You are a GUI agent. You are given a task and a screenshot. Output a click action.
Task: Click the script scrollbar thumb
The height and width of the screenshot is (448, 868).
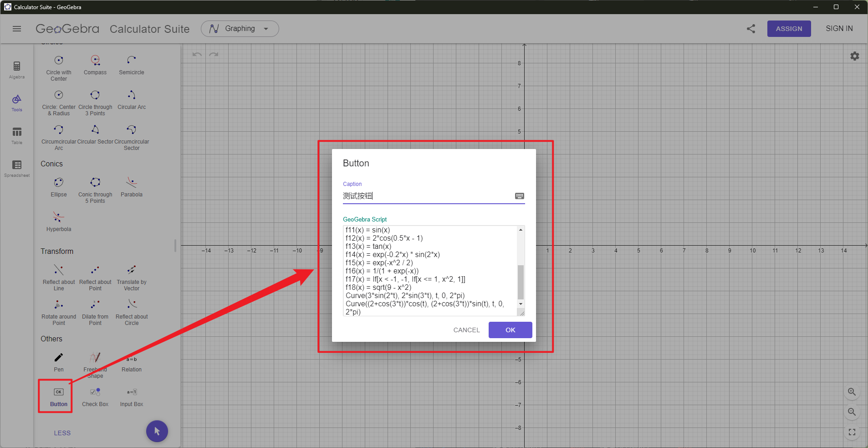pos(521,282)
